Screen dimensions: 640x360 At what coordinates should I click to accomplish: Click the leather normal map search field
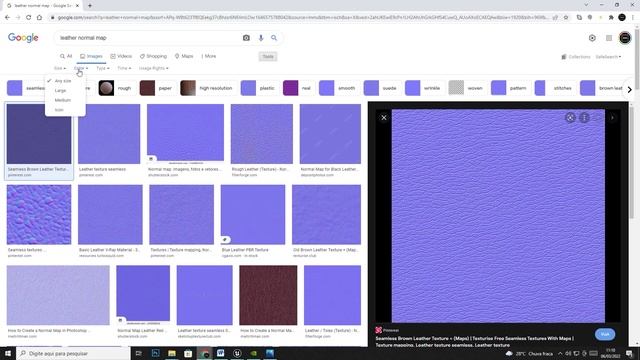149,38
